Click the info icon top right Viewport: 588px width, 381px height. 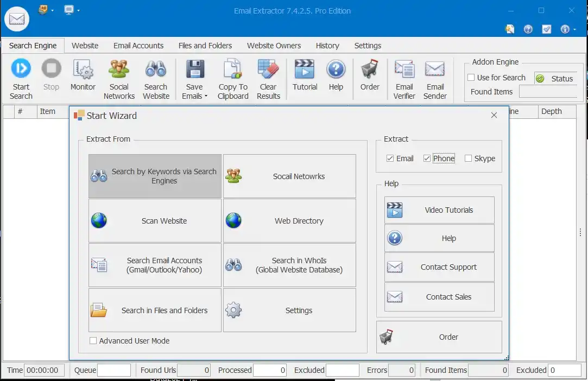tap(565, 29)
